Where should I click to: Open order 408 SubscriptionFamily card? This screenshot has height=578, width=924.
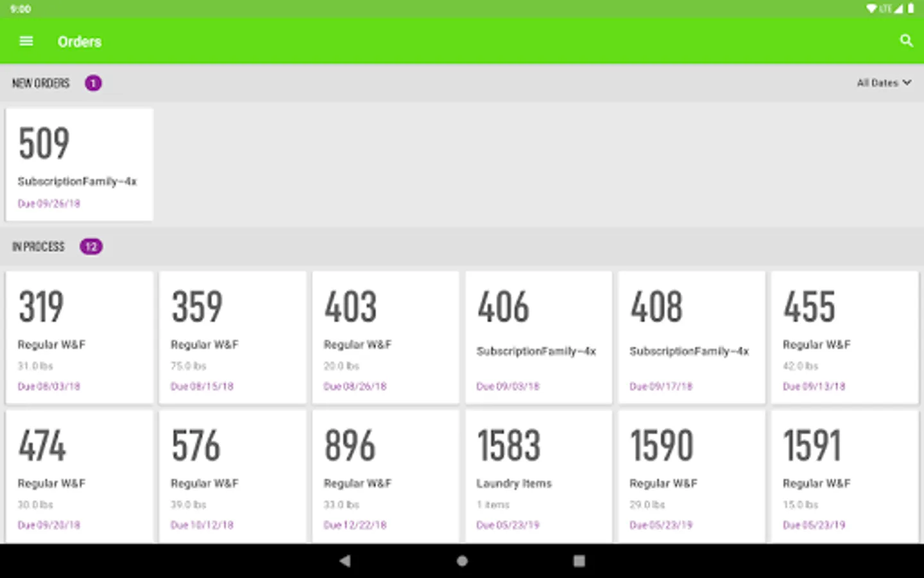click(x=692, y=338)
